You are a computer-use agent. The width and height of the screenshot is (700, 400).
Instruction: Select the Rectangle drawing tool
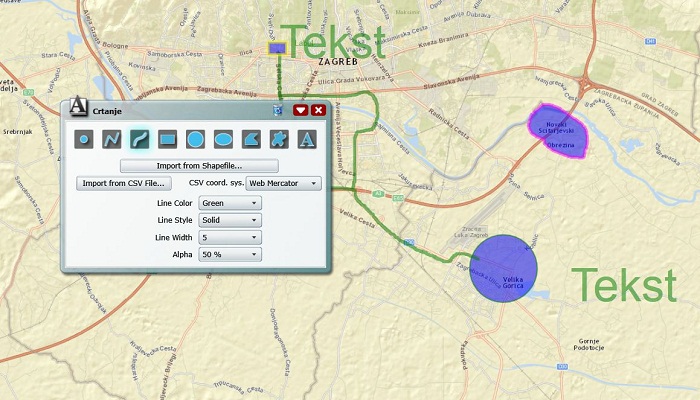pos(168,139)
